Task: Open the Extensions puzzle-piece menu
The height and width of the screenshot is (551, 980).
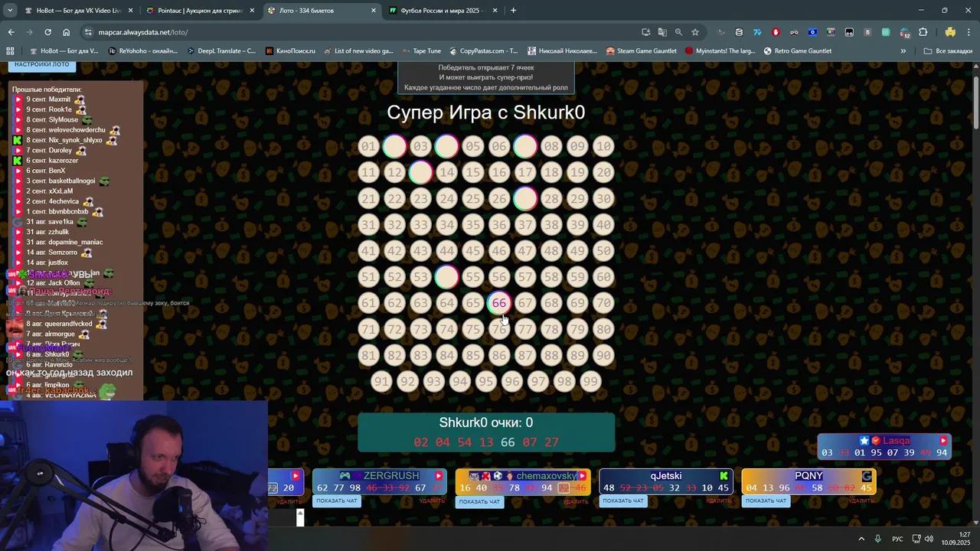Action: pos(923,32)
